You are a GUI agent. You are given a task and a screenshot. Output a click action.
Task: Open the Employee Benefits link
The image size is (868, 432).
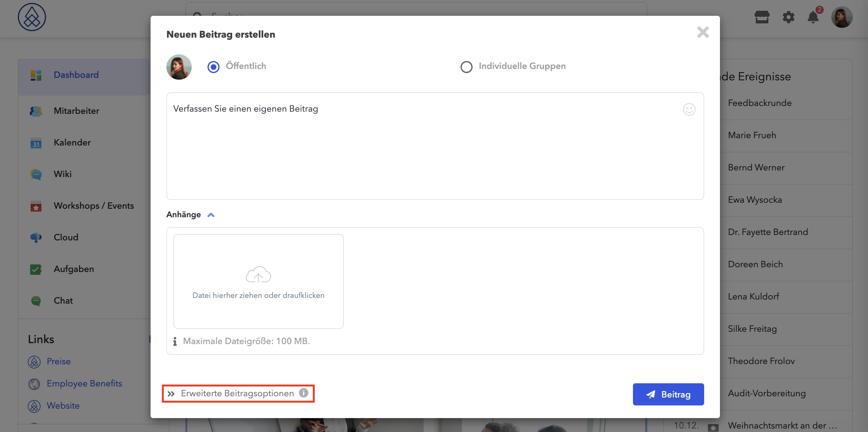coord(84,384)
